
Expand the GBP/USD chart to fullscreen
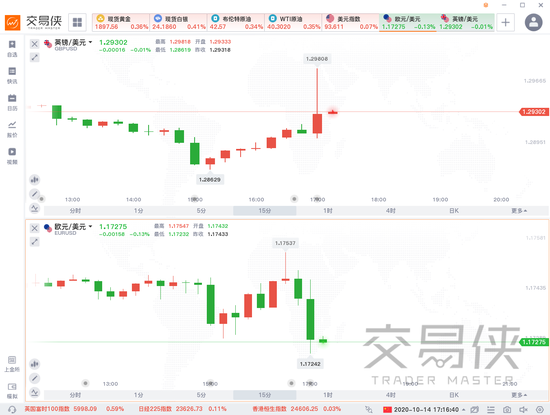(34, 57)
